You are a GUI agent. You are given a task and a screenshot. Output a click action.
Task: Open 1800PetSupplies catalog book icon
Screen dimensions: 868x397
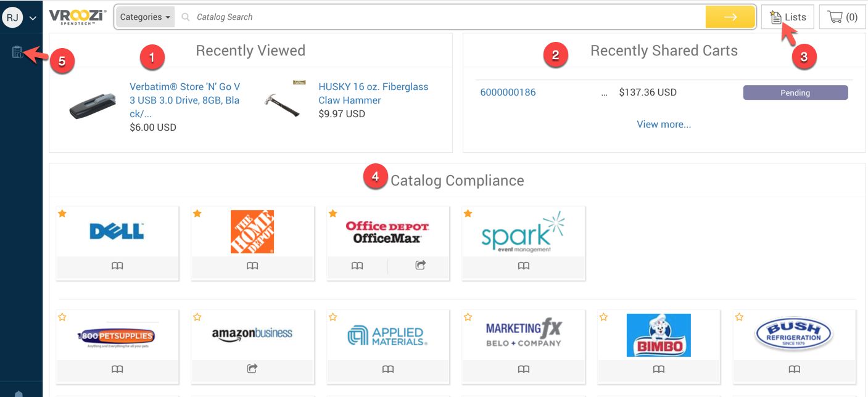pyautogui.click(x=117, y=369)
